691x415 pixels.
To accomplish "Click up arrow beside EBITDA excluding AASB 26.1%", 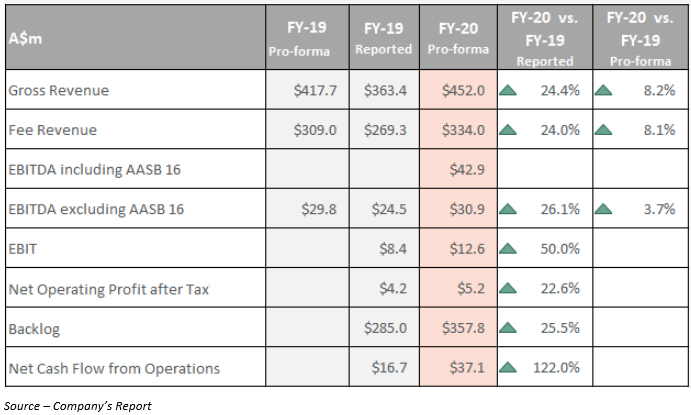I will point(508,209).
